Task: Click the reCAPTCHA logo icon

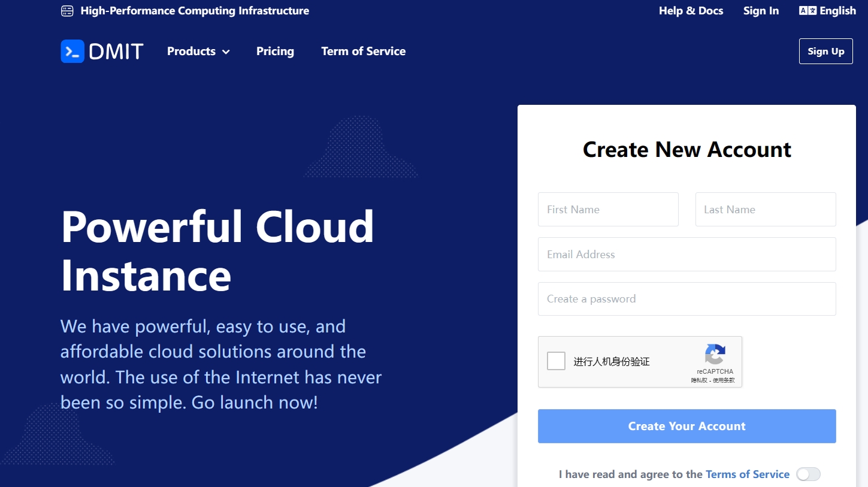Action: click(715, 354)
